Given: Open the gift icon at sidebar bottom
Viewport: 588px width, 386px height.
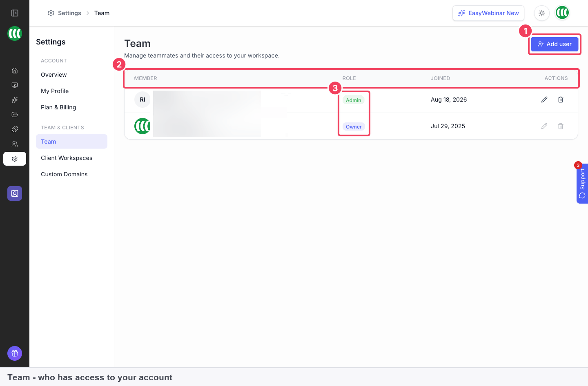Looking at the screenshot, I should tap(15, 353).
